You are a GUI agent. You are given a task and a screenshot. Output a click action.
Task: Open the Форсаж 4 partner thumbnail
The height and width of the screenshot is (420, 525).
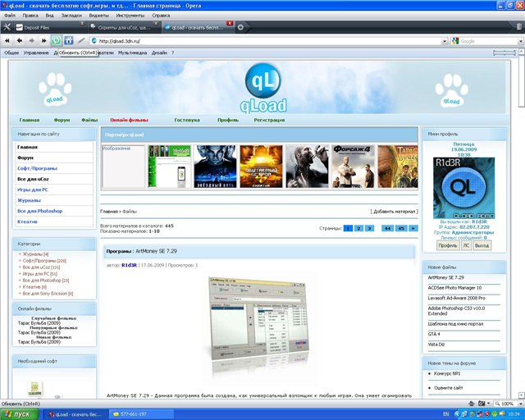tap(353, 167)
